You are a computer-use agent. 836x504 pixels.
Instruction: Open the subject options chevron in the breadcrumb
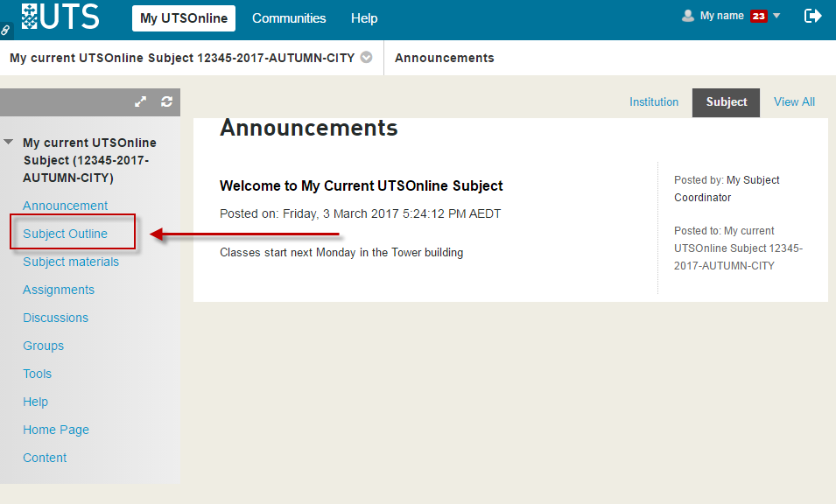pos(366,57)
